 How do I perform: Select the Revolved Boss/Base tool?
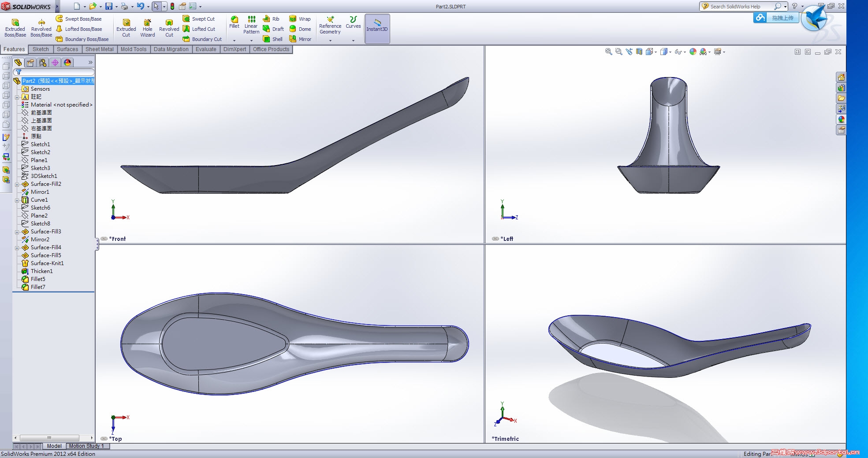41,28
